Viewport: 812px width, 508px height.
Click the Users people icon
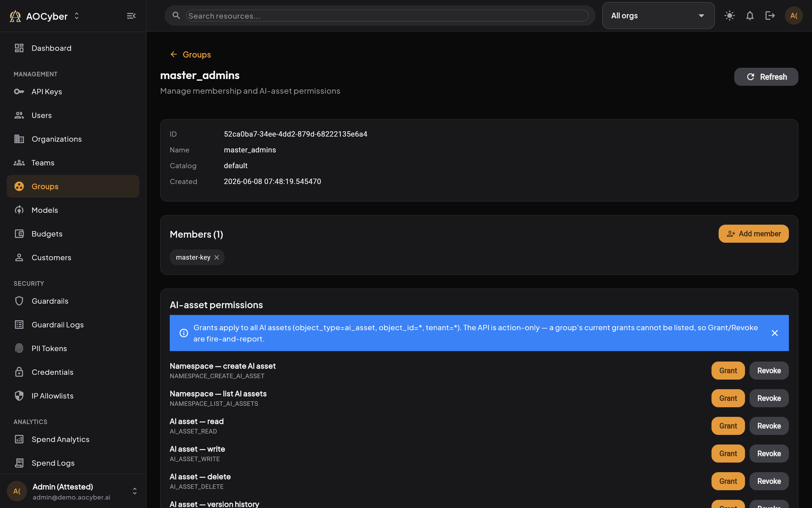[19, 115]
